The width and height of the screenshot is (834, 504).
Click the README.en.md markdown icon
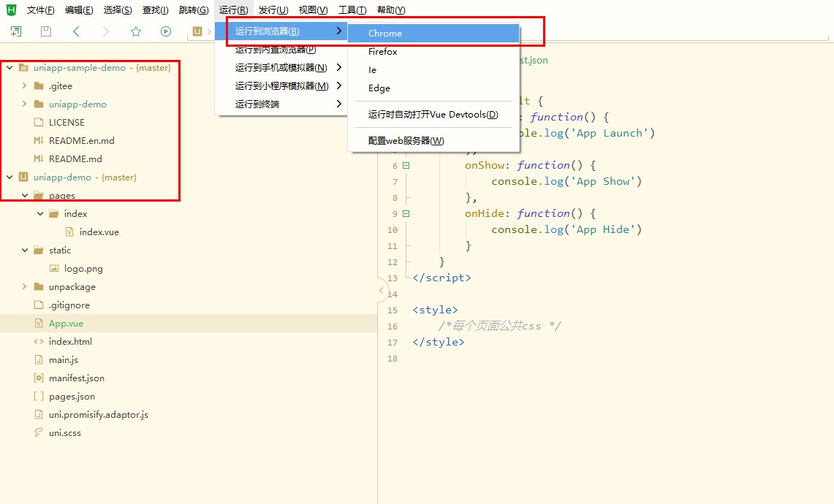coord(39,140)
